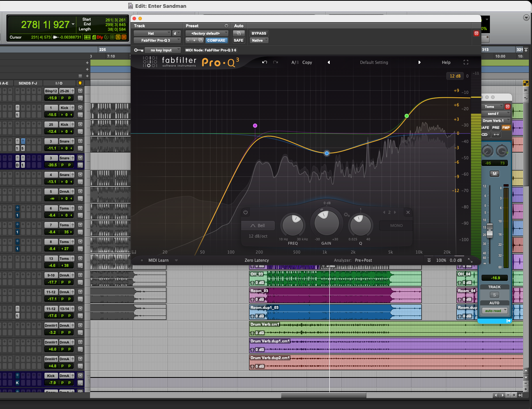This screenshot has height=409, width=532.
Task: Click the Room_03 audio clip
Action: click(x=335, y=295)
